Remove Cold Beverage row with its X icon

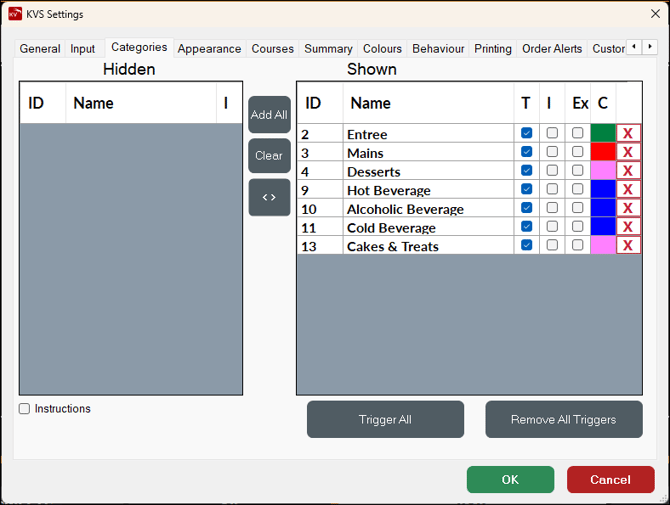coord(628,226)
